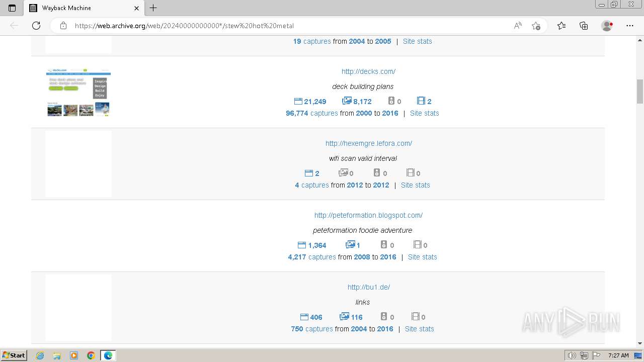Click the 116 image count for bu1.de
Image resolution: width=644 pixels, height=362 pixels.
click(357, 317)
